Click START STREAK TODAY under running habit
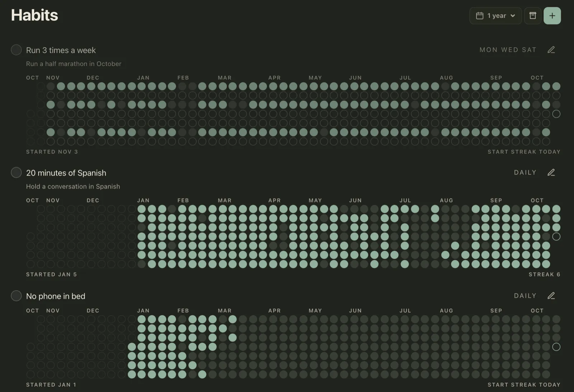 coord(524,152)
